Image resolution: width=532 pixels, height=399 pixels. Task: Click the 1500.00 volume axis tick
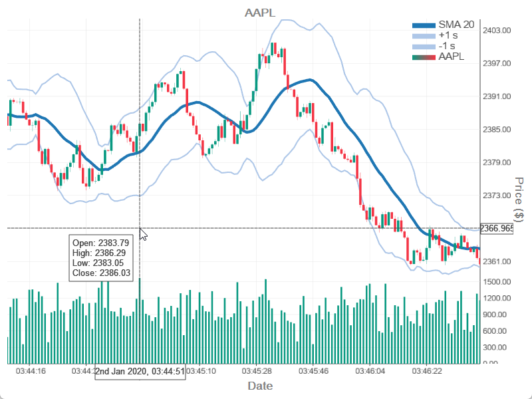tap(497, 282)
